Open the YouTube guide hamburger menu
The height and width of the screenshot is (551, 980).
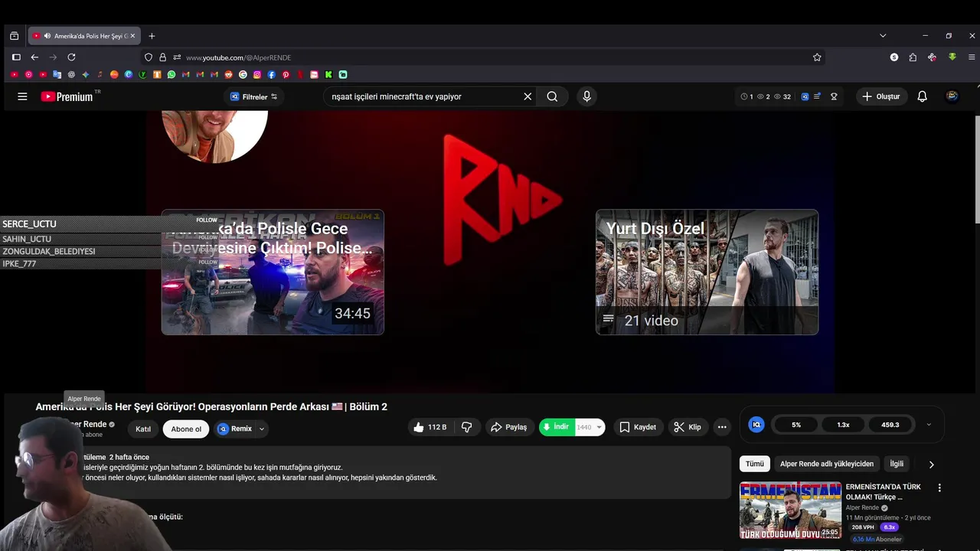pyautogui.click(x=22, y=96)
